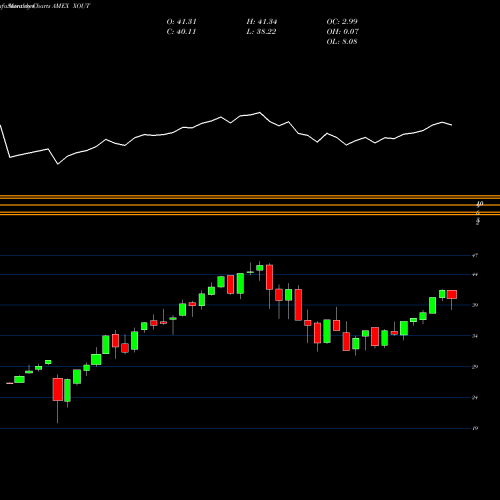
Task: Click the price axis label '29'
Action: pos(475,367)
